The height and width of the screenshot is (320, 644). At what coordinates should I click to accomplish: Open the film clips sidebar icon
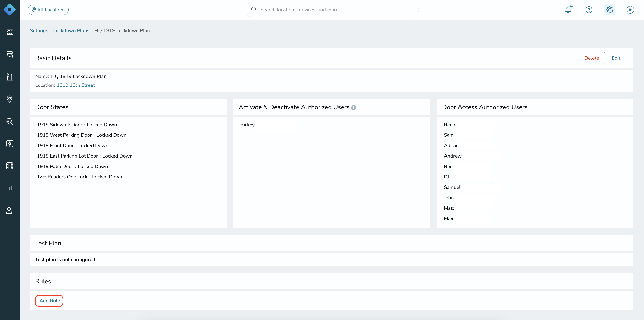[x=10, y=166]
